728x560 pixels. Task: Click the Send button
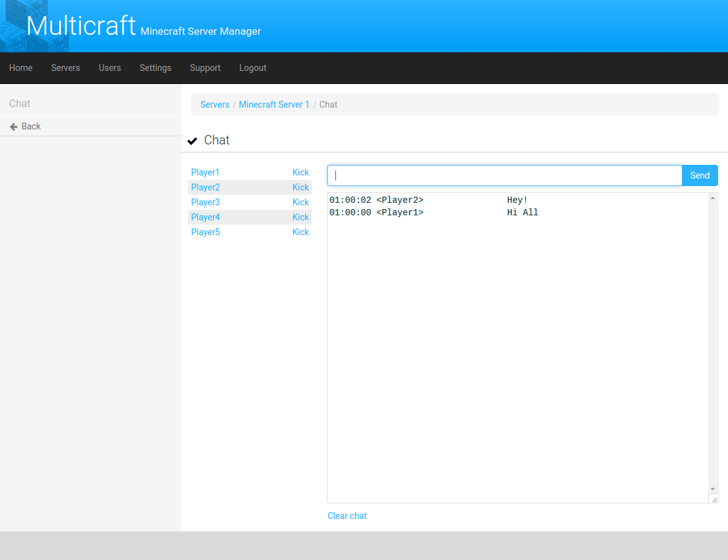[699, 175]
